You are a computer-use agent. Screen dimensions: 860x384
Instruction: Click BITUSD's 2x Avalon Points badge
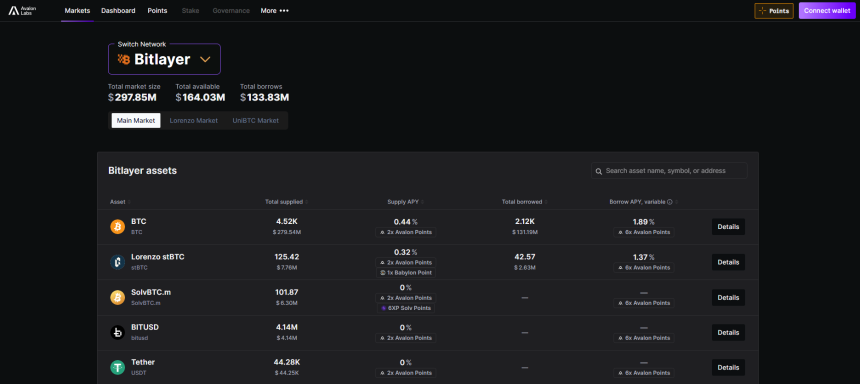point(406,338)
